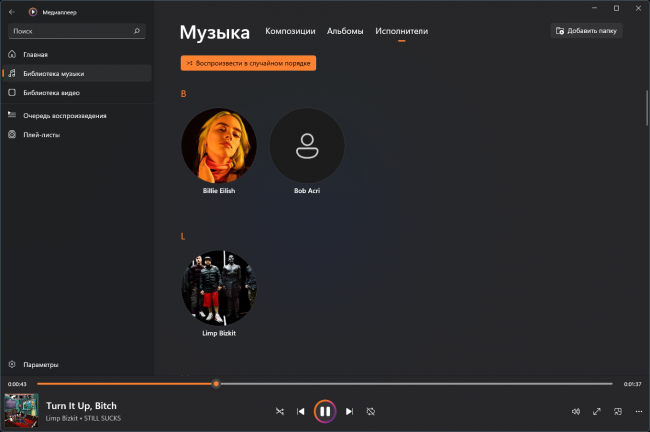The width and height of the screenshot is (650, 432).
Task: Click Воспроизвести в случайном порядке button
Action: [x=248, y=63]
